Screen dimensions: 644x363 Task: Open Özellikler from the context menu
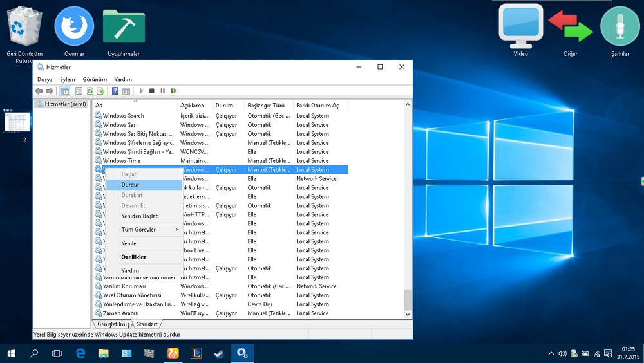133,257
